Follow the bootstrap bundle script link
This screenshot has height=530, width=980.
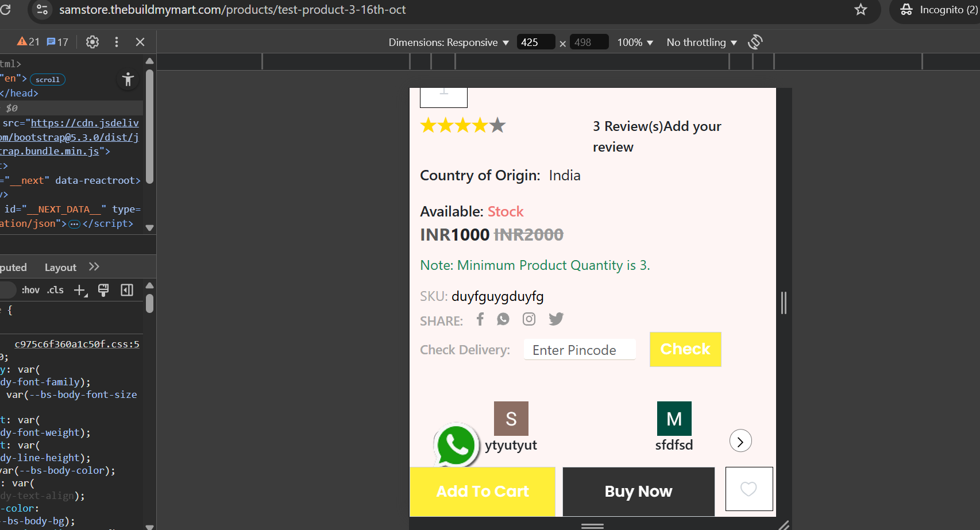click(70, 137)
